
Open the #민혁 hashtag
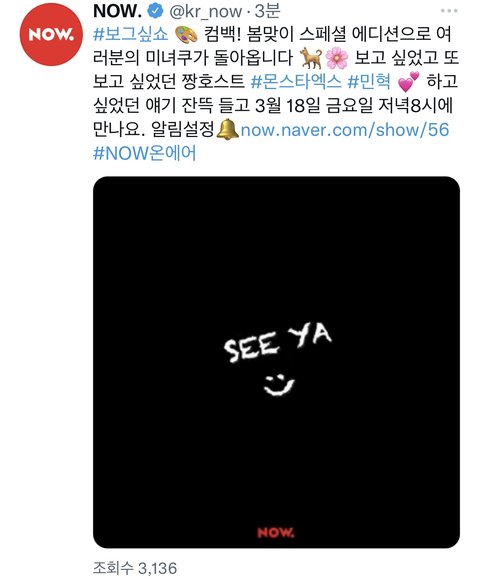(369, 82)
